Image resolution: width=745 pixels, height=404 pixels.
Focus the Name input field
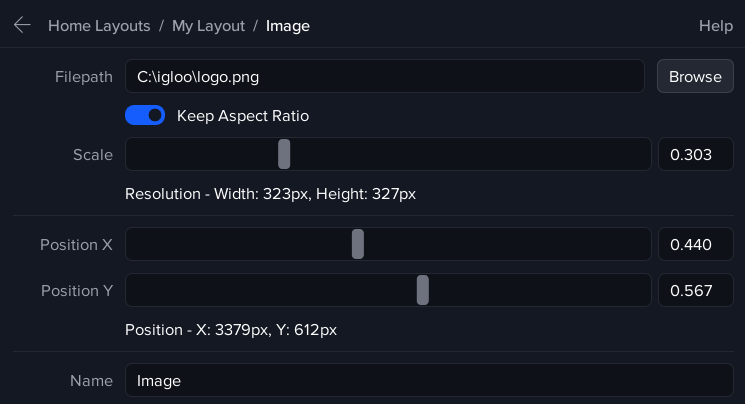pos(429,380)
